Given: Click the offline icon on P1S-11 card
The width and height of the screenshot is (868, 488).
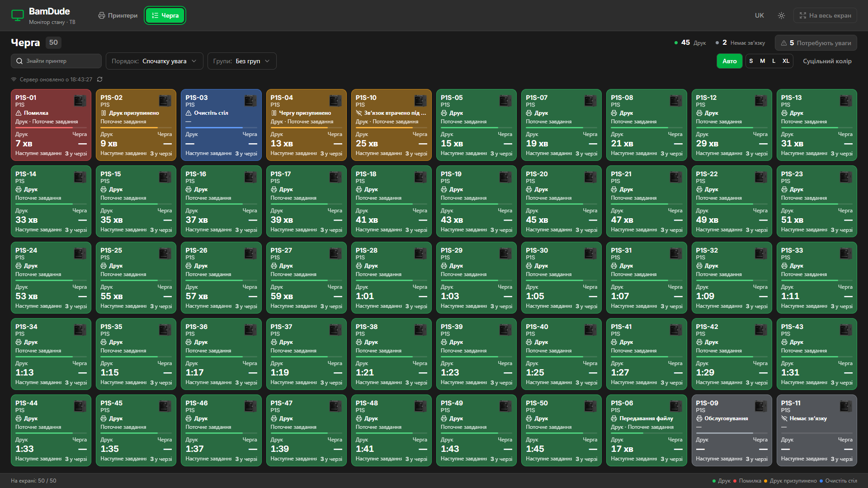Looking at the screenshot, I should tap(784, 418).
